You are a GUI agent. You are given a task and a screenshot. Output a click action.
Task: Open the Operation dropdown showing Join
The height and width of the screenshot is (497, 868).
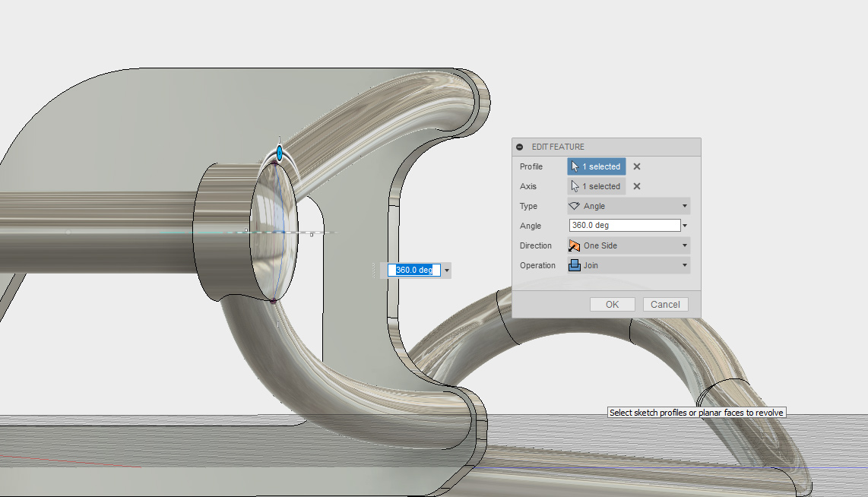click(629, 266)
